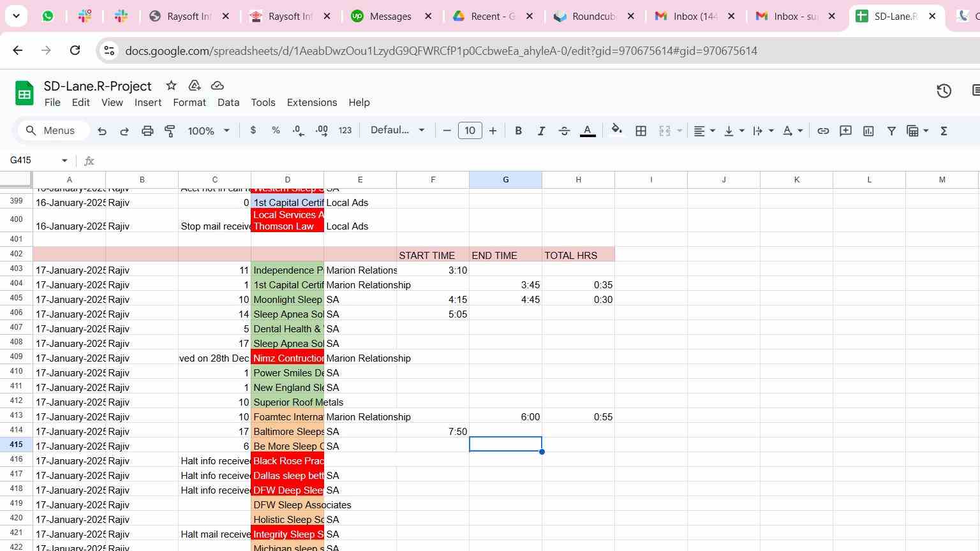Open the text color picker

tap(588, 131)
